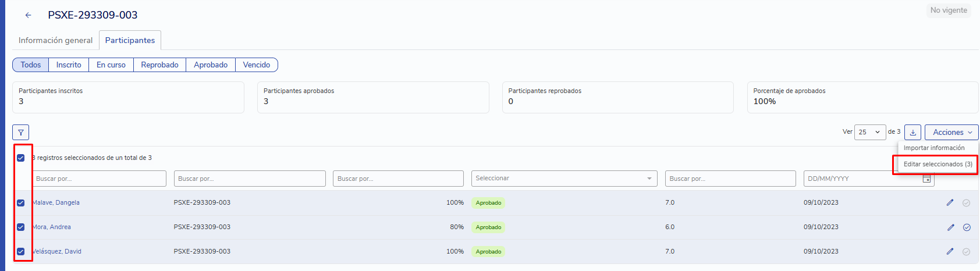This screenshot has width=980, height=271.
Task: Edit Mora, Andrea row pencil icon
Action: click(x=950, y=227)
